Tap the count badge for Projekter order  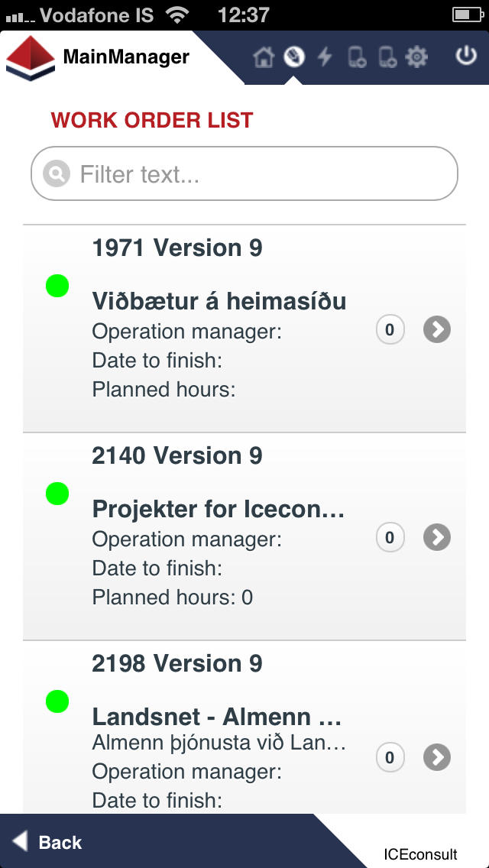390,537
